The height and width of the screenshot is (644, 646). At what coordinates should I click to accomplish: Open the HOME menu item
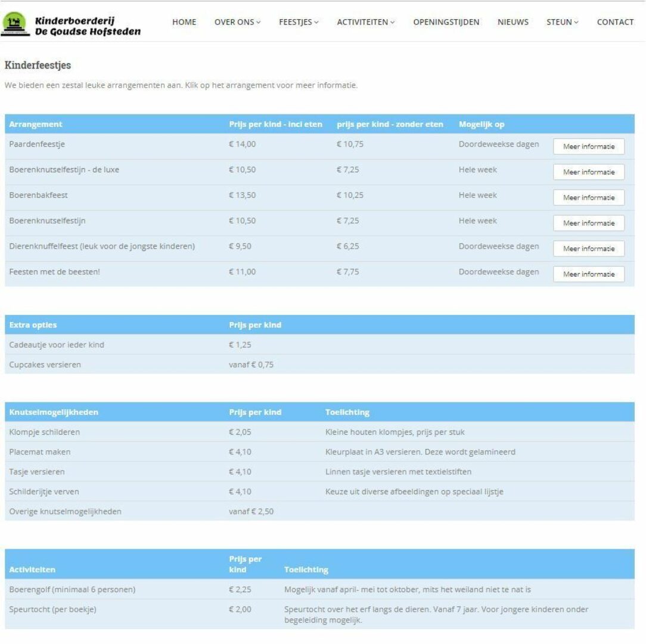coord(184,22)
